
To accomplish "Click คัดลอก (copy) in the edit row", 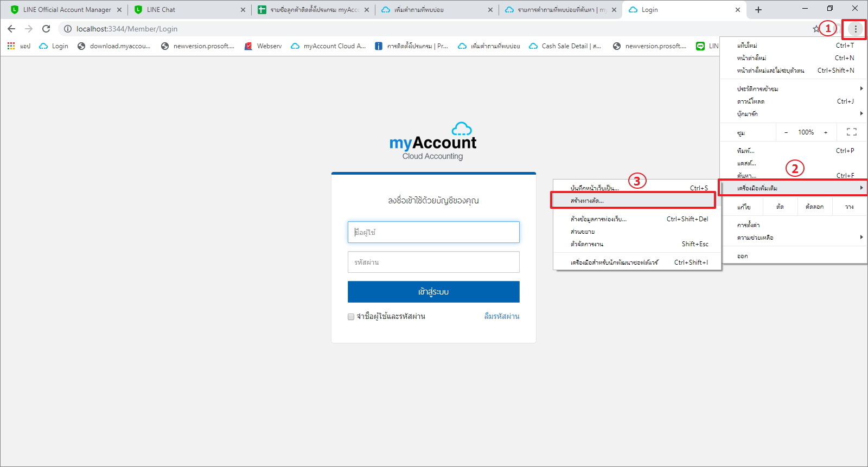I will (815, 207).
